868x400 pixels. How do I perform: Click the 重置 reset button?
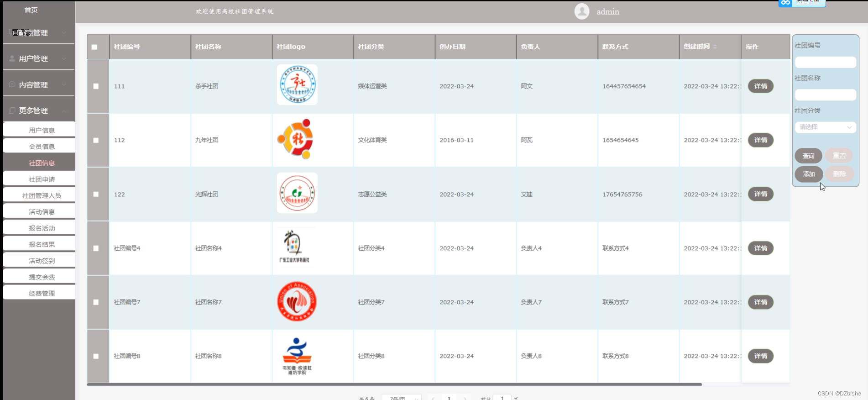(x=839, y=156)
